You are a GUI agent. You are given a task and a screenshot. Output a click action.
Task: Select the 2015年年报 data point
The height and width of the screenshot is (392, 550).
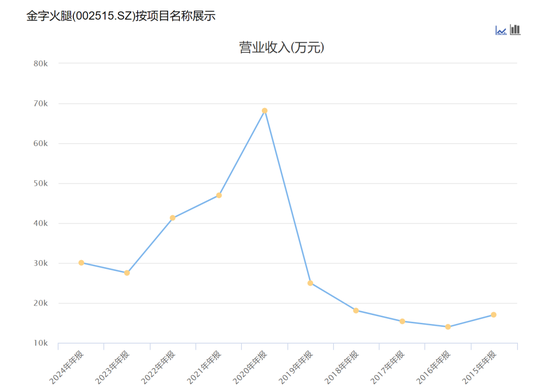(x=494, y=315)
